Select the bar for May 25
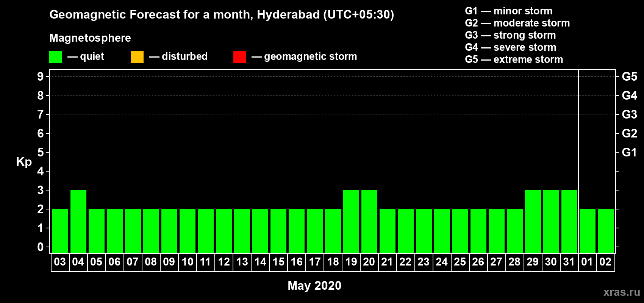 [x=460, y=231]
